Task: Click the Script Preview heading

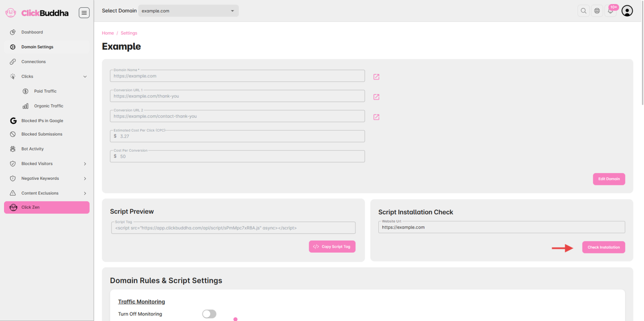Action: pyautogui.click(x=132, y=212)
